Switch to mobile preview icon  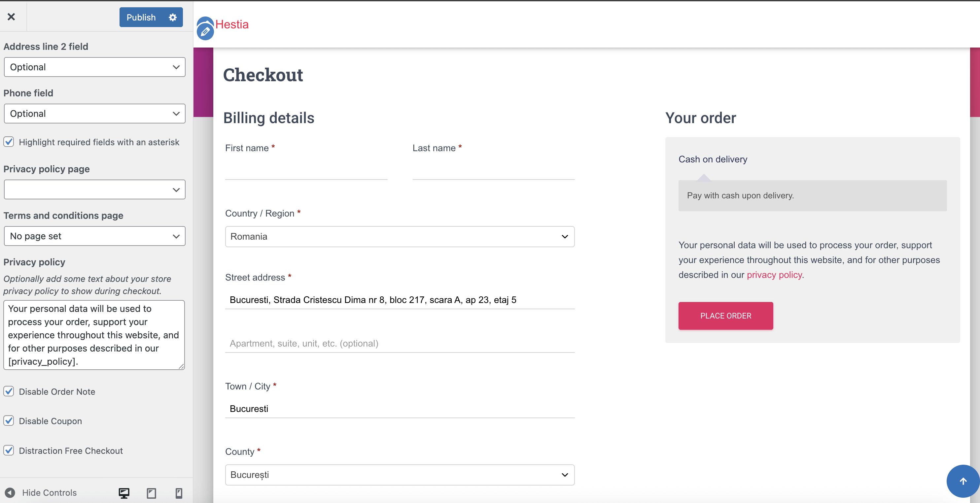coord(178,493)
